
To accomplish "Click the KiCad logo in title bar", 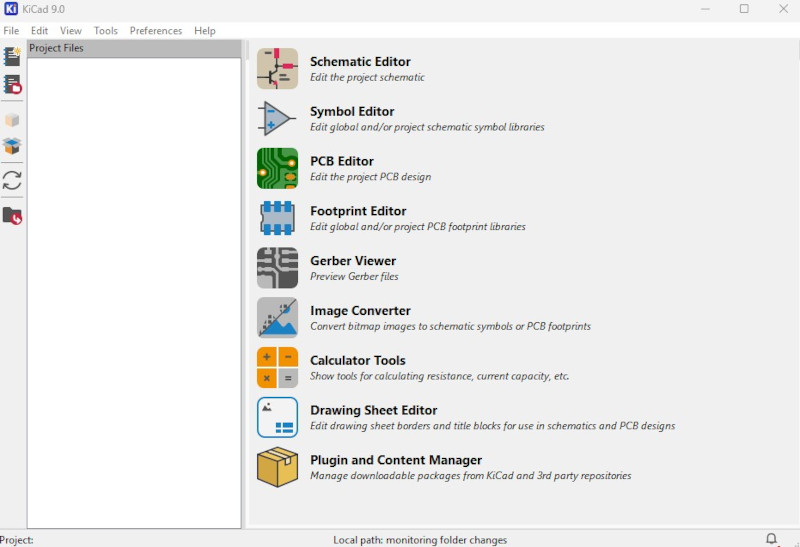I will point(11,9).
